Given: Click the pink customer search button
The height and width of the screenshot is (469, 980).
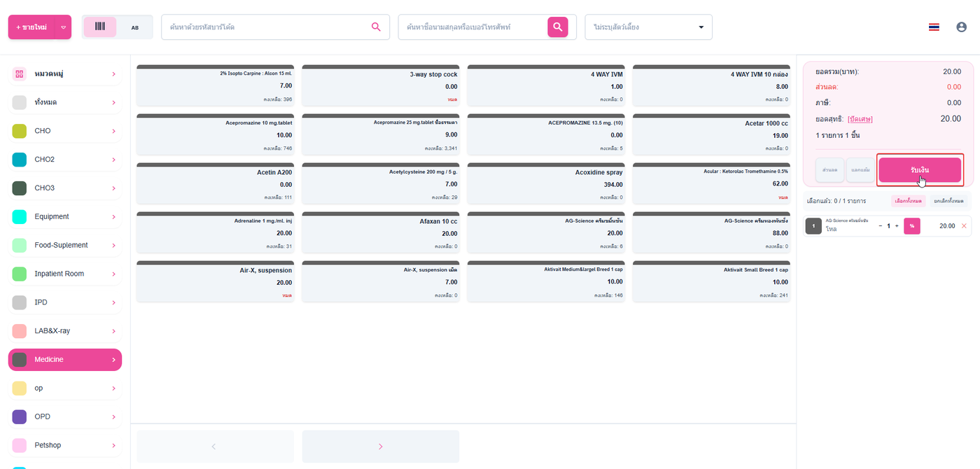Looking at the screenshot, I should tap(557, 27).
